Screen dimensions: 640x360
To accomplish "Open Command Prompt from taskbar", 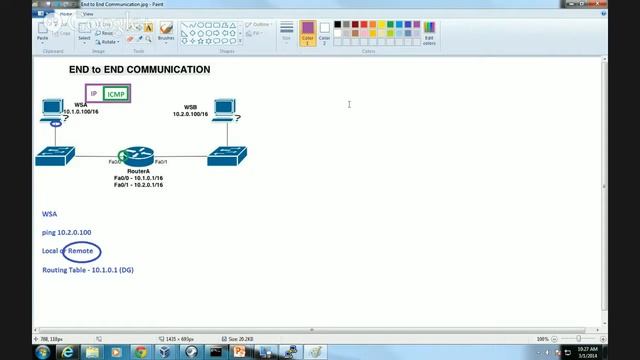I will [x=216, y=352].
